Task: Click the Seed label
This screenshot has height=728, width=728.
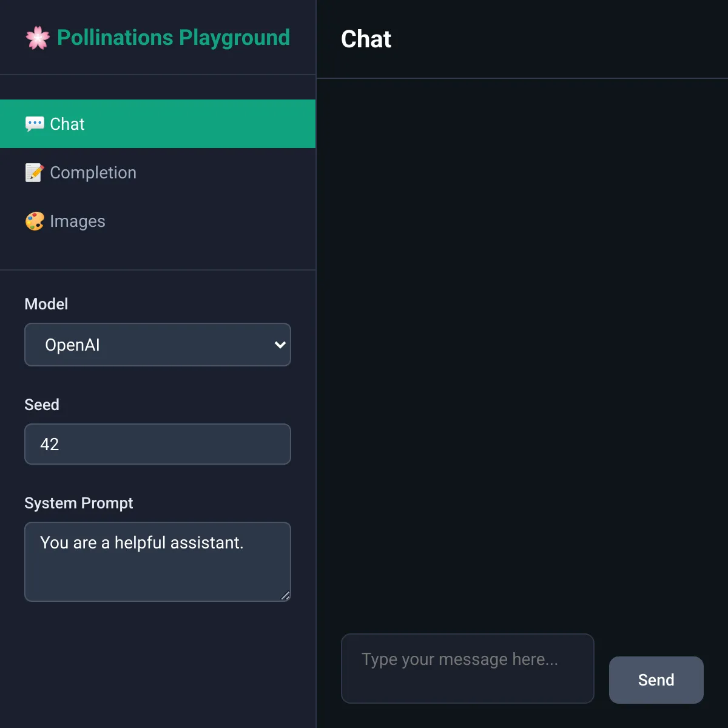Action: (x=42, y=405)
